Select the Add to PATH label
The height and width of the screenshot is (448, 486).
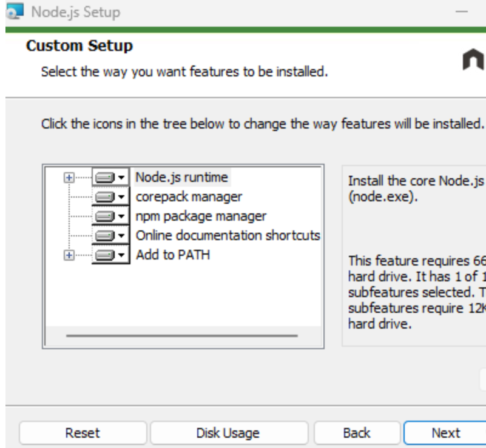pyautogui.click(x=173, y=255)
